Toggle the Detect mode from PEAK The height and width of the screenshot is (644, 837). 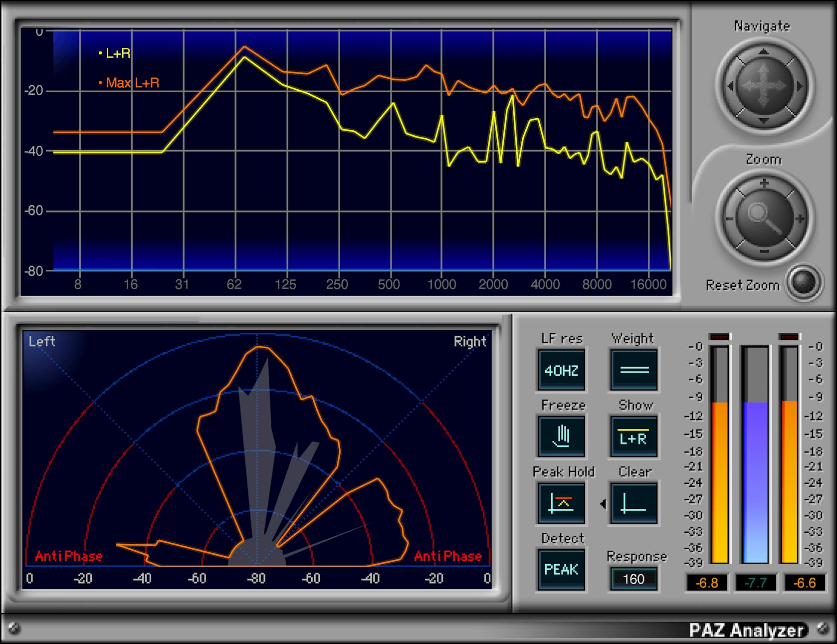click(x=561, y=568)
